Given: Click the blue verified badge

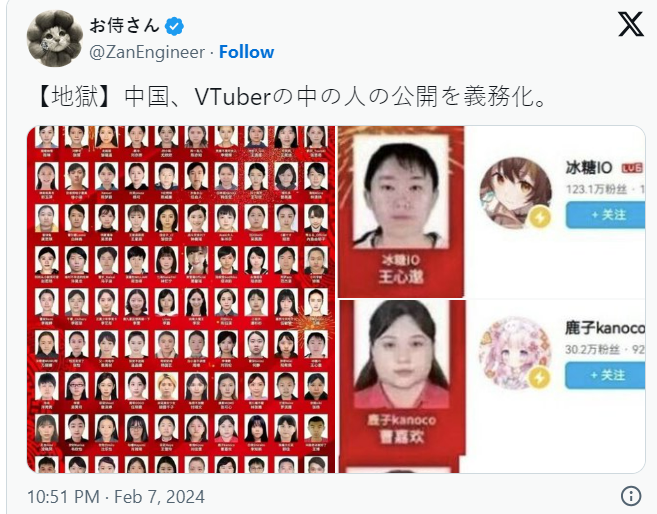Looking at the screenshot, I should click(x=174, y=26).
